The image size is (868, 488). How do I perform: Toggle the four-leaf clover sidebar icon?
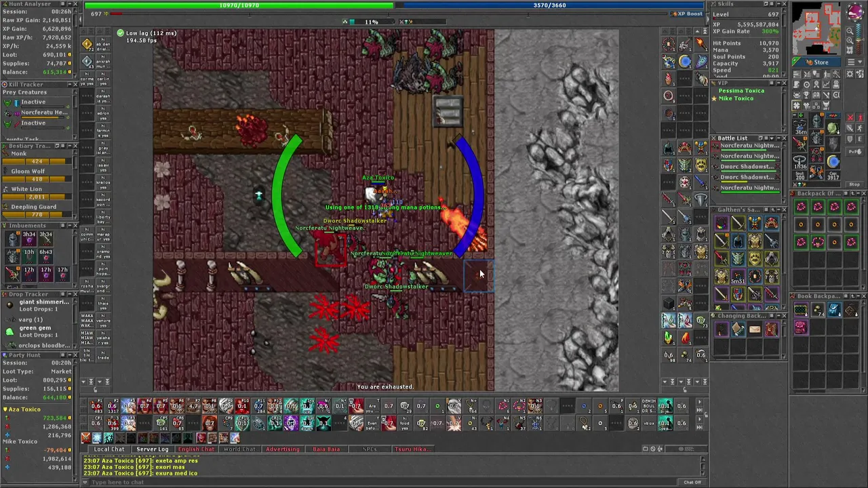pyautogui.click(x=796, y=105)
